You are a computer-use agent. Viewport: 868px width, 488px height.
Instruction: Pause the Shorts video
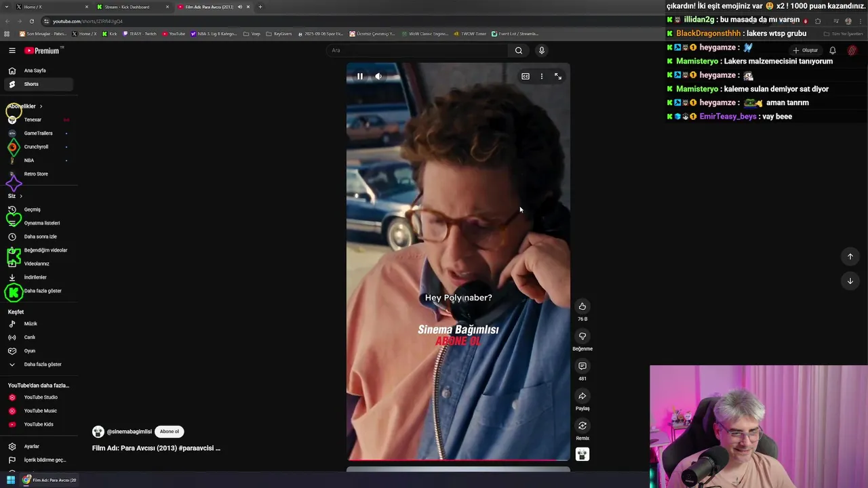(x=360, y=77)
